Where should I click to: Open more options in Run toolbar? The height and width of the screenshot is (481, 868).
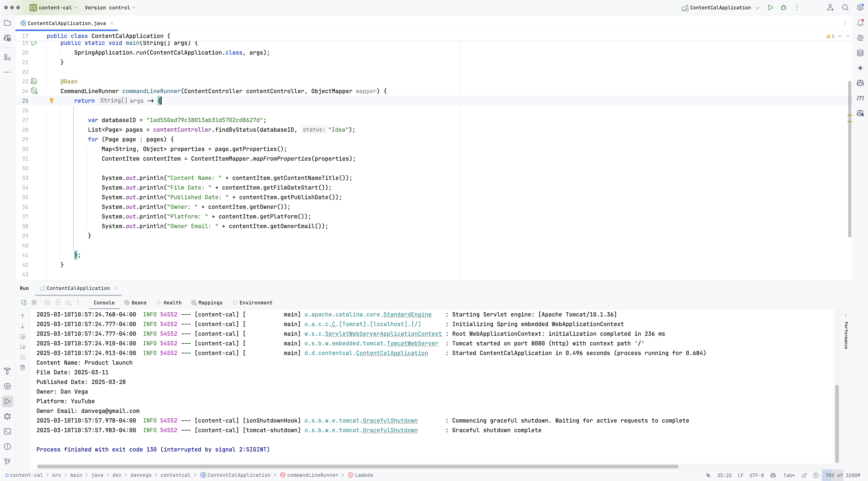[78, 302]
